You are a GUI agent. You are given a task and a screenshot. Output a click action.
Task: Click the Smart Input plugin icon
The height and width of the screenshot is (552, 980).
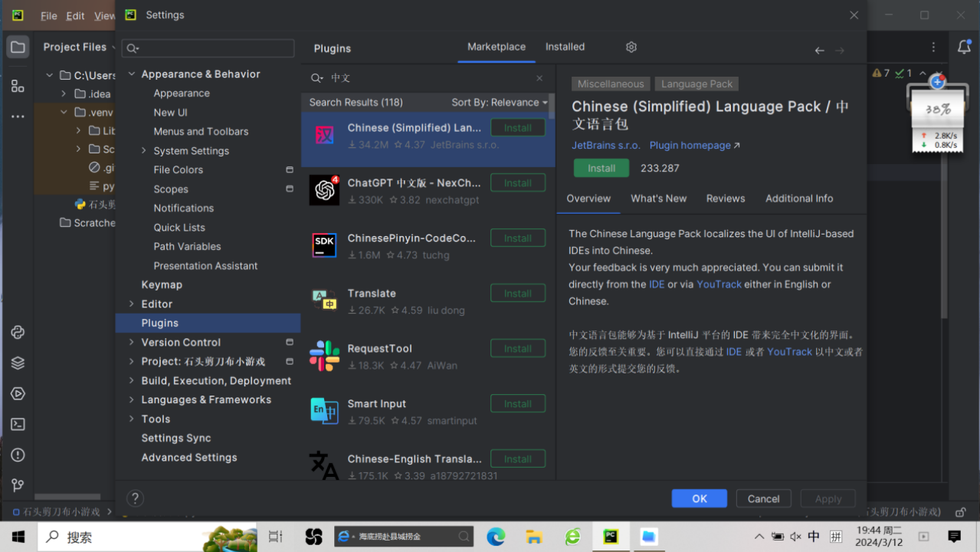coord(325,412)
